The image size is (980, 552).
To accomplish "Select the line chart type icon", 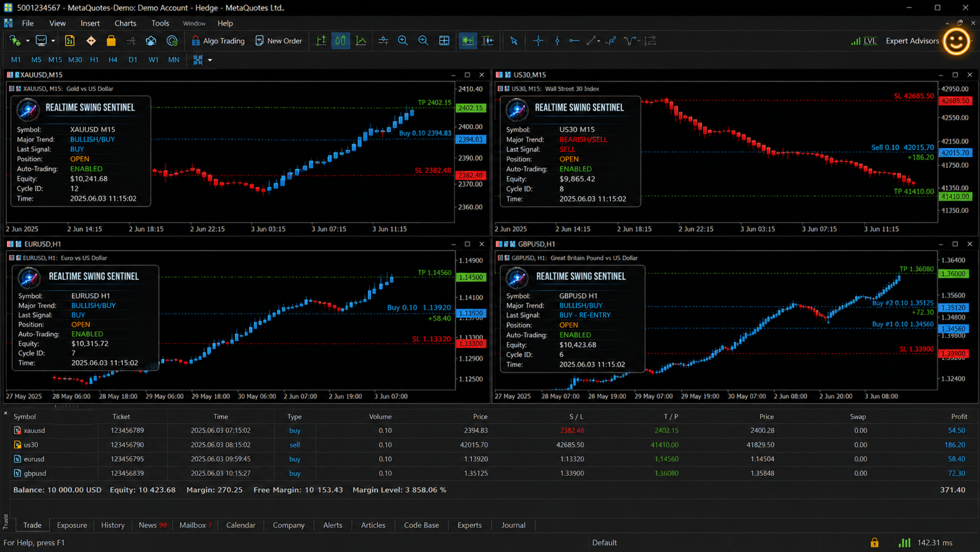I will click(361, 40).
